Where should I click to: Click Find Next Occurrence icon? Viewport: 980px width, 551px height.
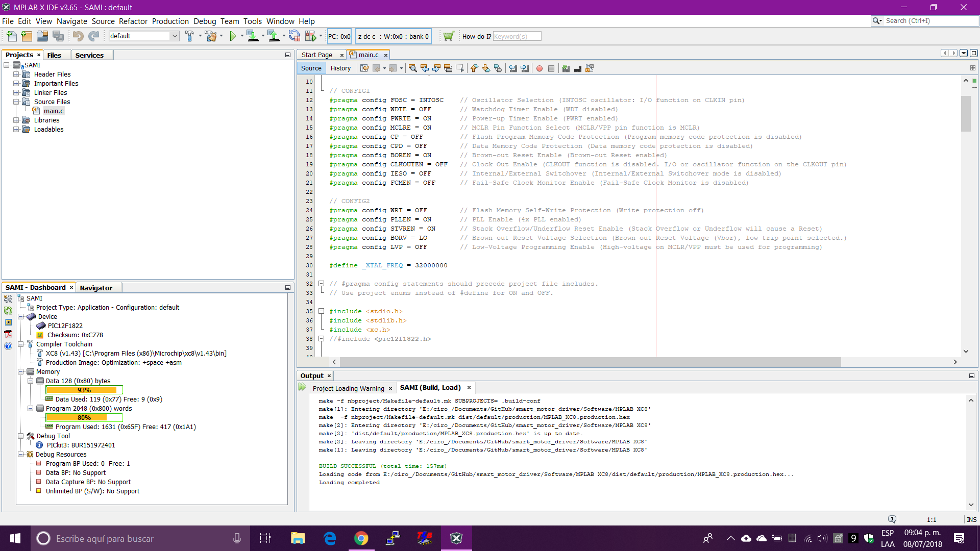[x=436, y=68]
